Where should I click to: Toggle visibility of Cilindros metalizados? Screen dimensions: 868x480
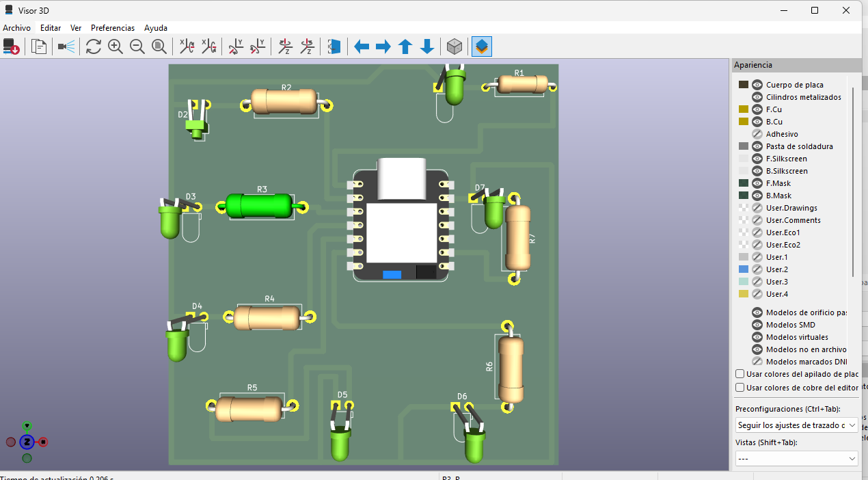[757, 97]
